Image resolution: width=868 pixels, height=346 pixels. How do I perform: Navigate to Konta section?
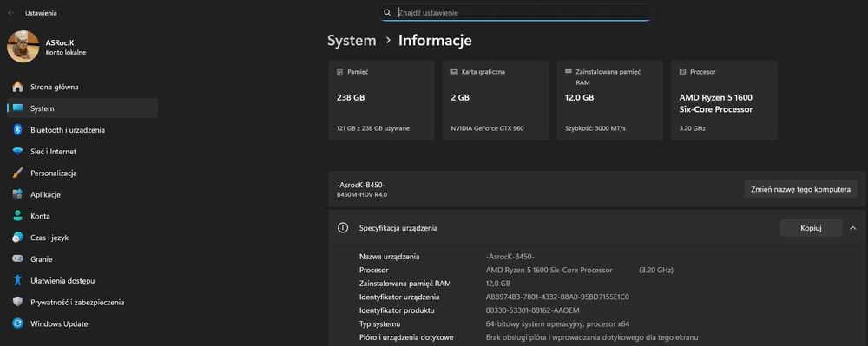(x=82, y=216)
